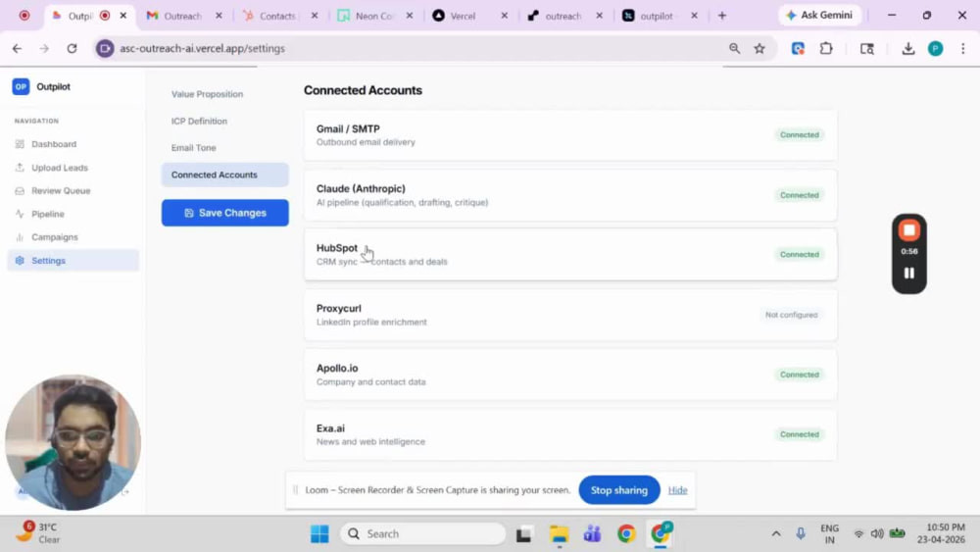980x552 pixels.
Task: Click the Dashboard grid icon
Action: 20,144
